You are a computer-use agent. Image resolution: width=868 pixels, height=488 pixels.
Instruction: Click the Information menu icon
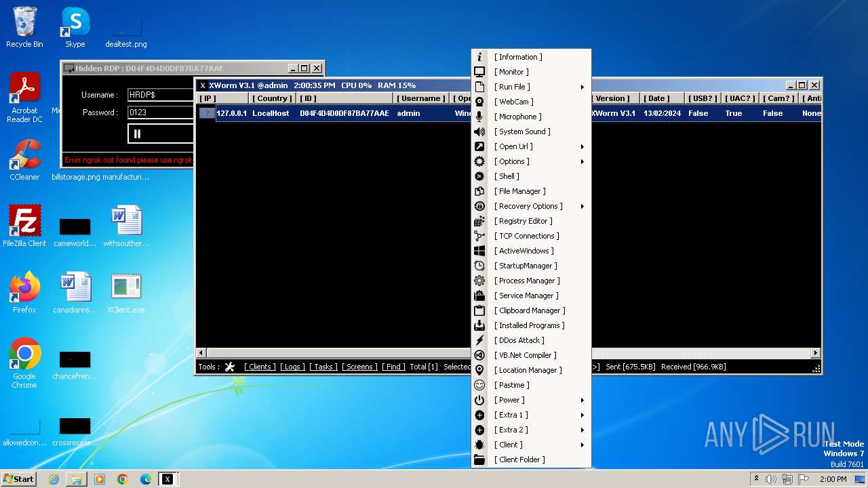point(479,57)
